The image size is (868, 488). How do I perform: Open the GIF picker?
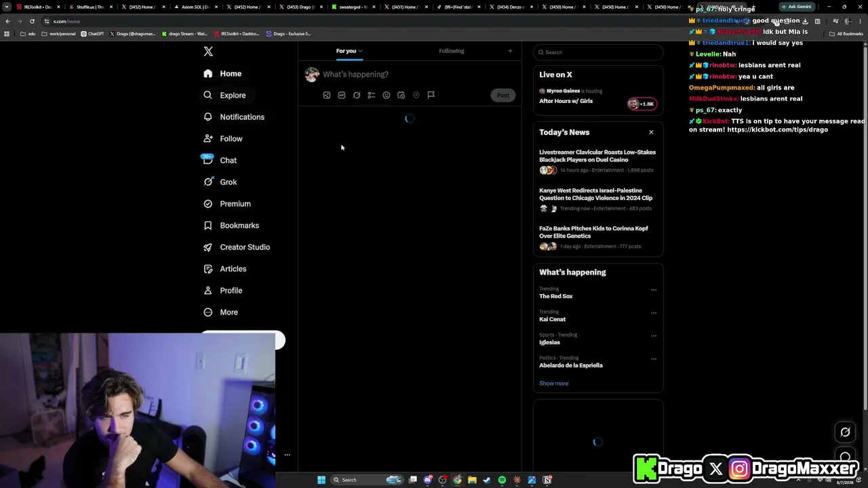pyautogui.click(x=342, y=96)
